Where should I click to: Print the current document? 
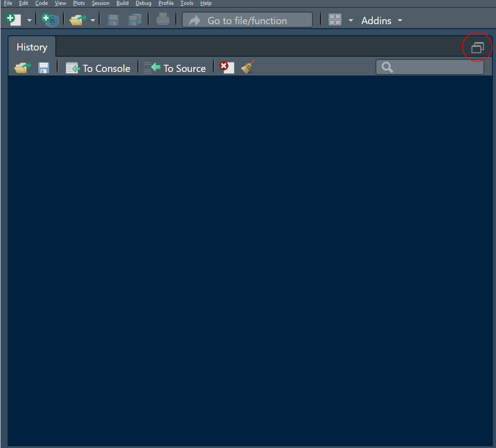click(x=162, y=19)
